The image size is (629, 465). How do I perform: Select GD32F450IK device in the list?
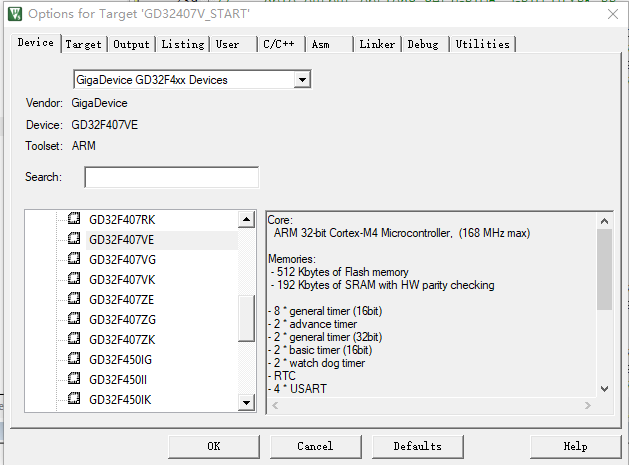[x=120, y=400]
